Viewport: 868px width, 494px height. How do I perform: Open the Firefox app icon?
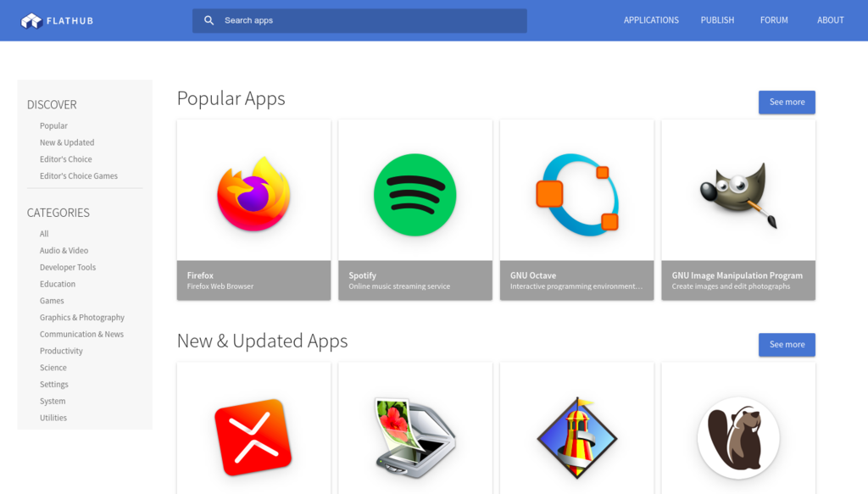[x=253, y=194]
